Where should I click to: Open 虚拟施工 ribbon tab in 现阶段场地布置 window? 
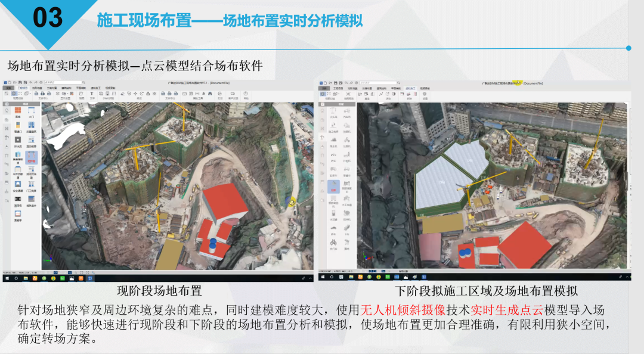[x=95, y=88]
